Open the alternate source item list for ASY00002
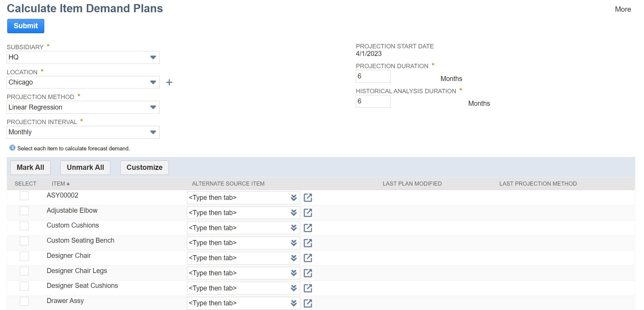The image size is (644, 310). click(x=293, y=198)
